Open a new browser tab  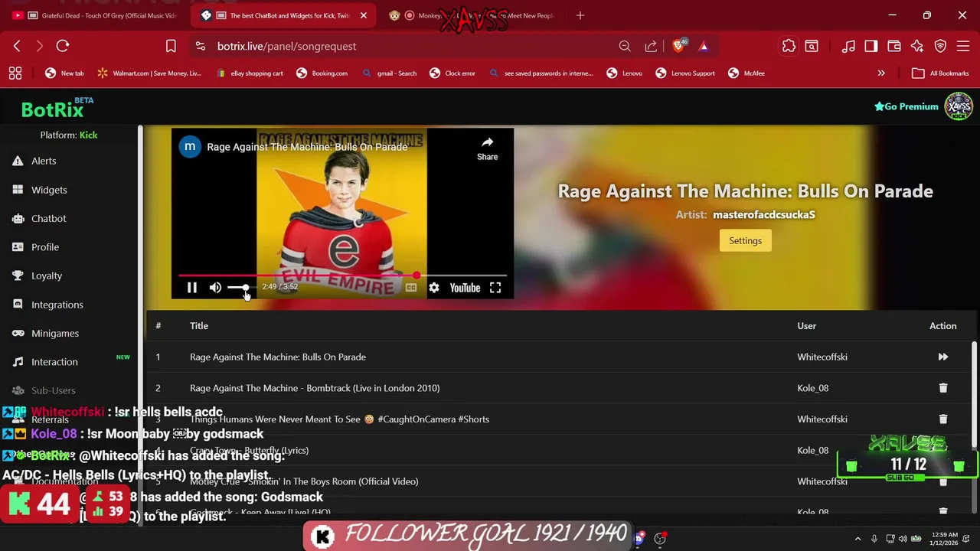(580, 15)
